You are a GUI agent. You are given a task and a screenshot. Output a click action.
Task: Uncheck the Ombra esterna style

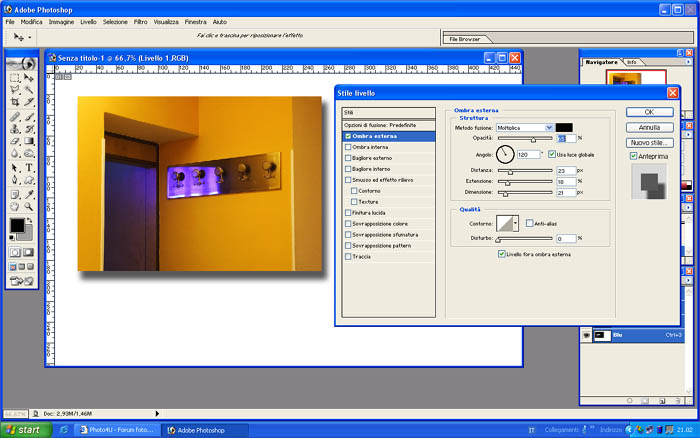[x=348, y=136]
